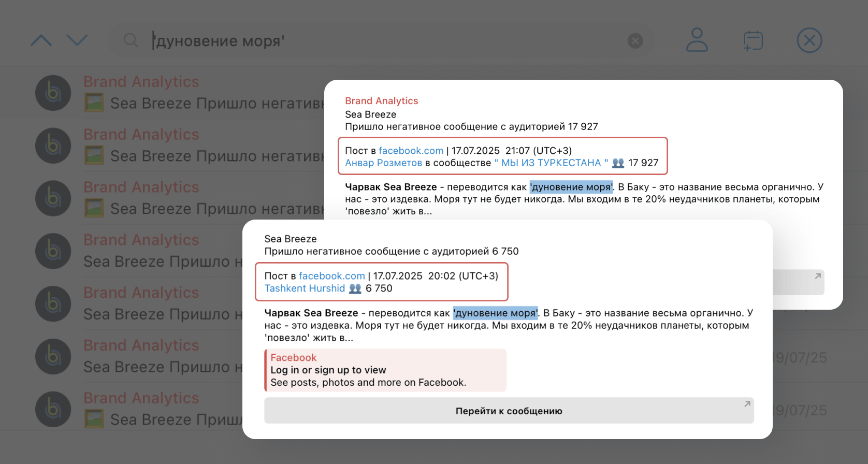The height and width of the screenshot is (464, 868).
Task: Click "Log in or sign up to view" text
Action: coord(328,370)
